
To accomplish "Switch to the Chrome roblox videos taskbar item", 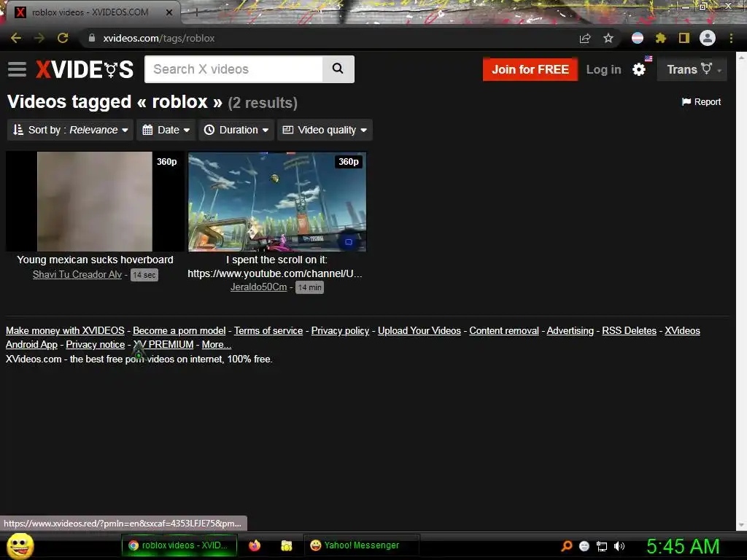I will (x=179, y=545).
